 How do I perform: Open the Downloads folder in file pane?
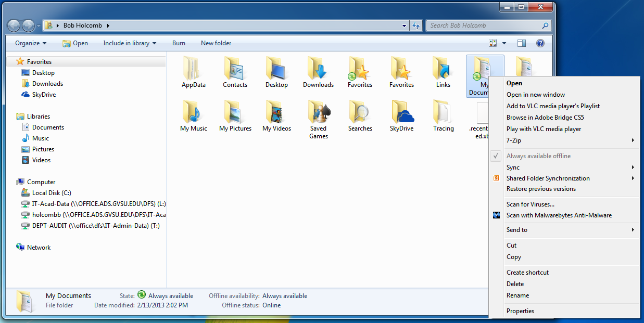point(318,68)
